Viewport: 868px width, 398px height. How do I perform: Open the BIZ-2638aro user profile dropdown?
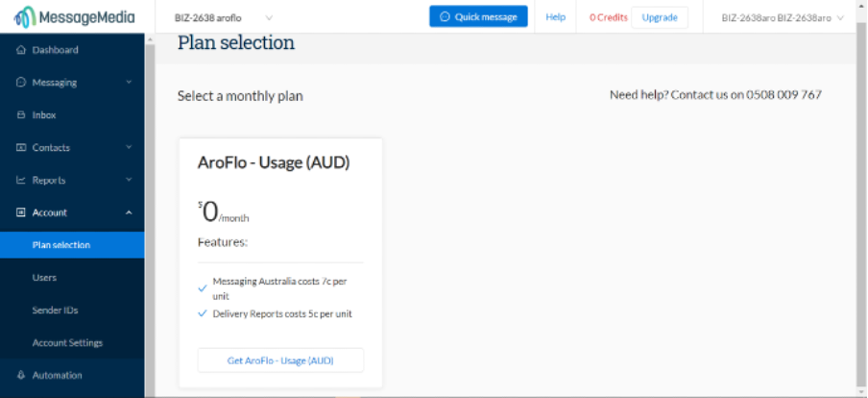pyautogui.click(x=783, y=17)
